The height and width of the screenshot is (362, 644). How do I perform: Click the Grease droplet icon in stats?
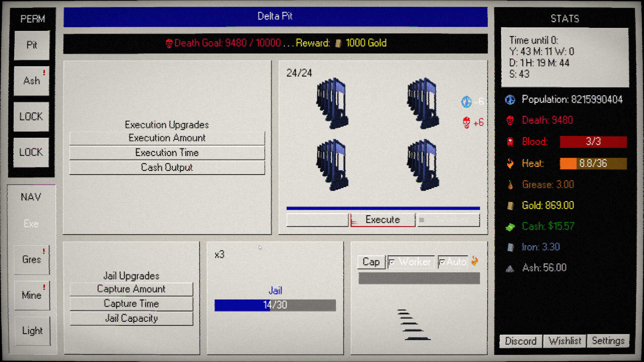pyautogui.click(x=510, y=185)
